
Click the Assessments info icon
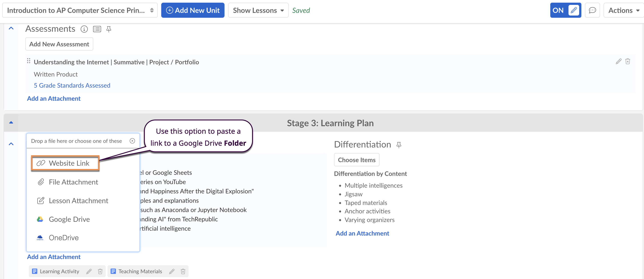coord(84,29)
